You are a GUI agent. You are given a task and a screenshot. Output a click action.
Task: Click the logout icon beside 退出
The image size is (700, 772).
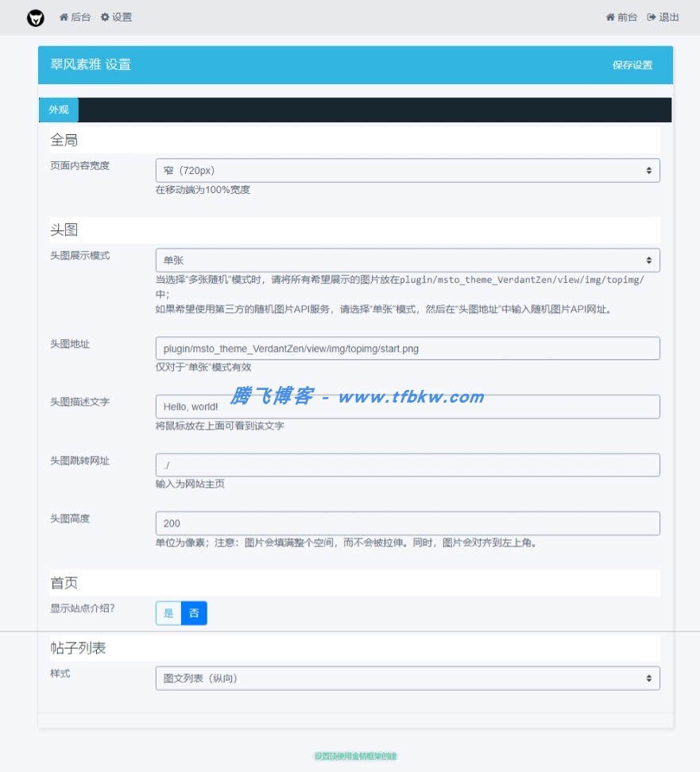pyautogui.click(x=652, y=17)
